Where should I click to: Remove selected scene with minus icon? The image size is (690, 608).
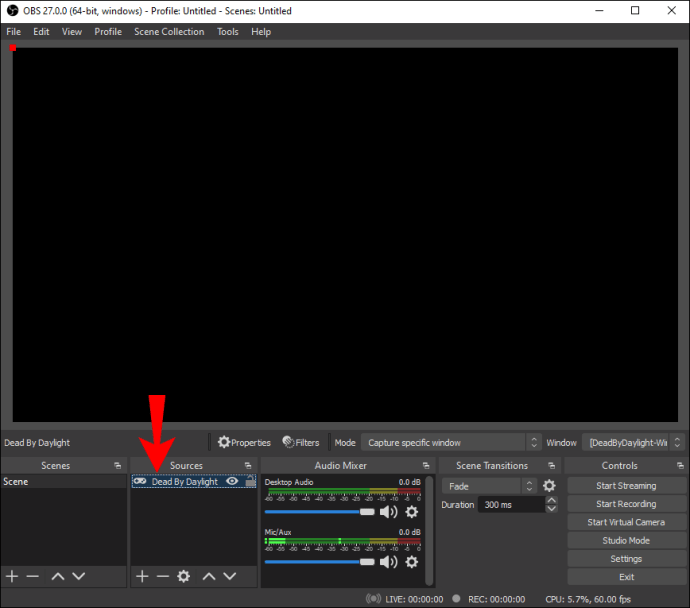[x=33, y=576]
